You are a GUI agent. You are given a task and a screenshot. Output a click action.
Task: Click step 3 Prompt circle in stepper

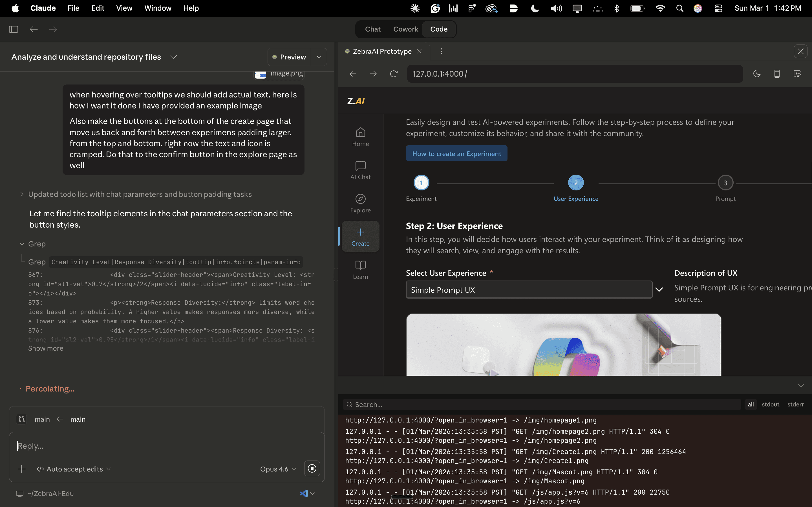click(725, 183)
